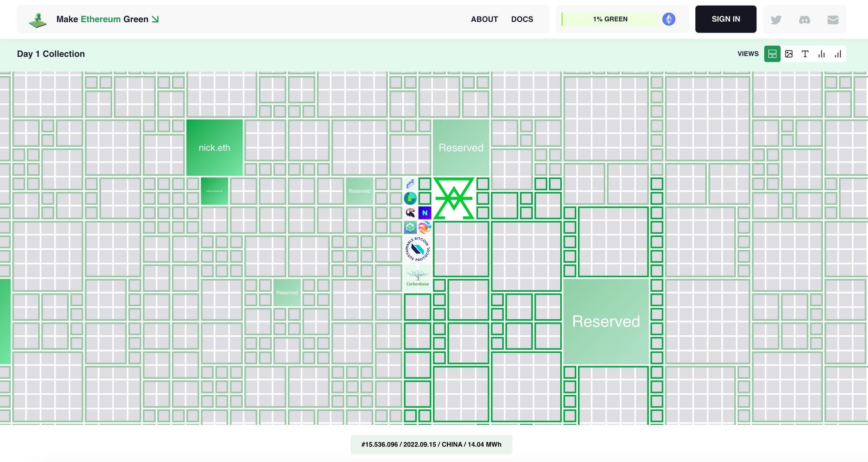The image size is (868, 462).
Task: Select the Sustainable Bitcoin Protocol tile
Action: click(418, 249)
